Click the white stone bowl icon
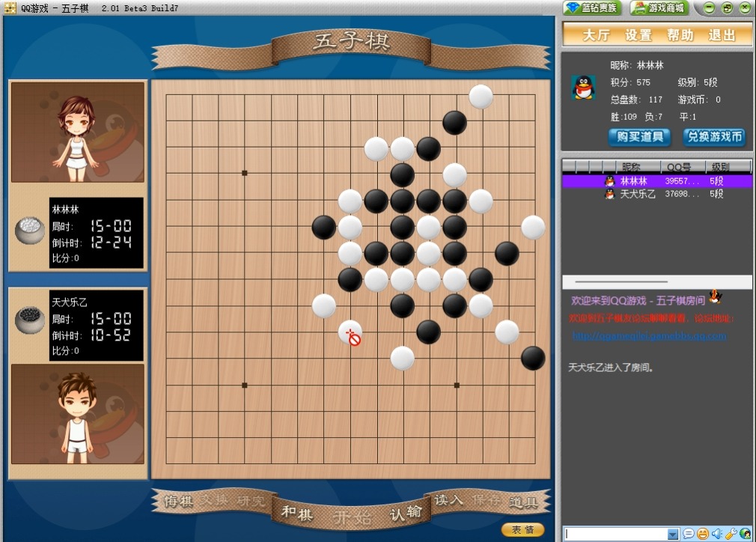756x542 pixels. [x=30, y=231]
